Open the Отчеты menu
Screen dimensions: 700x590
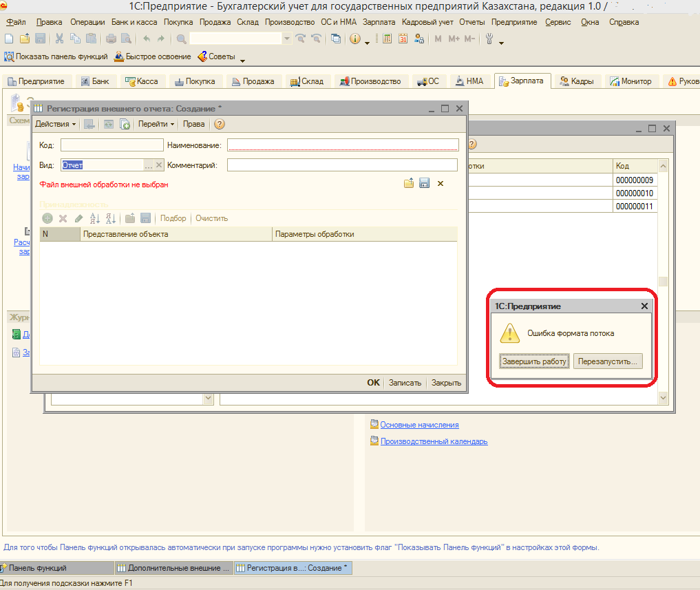pos(471,22)
